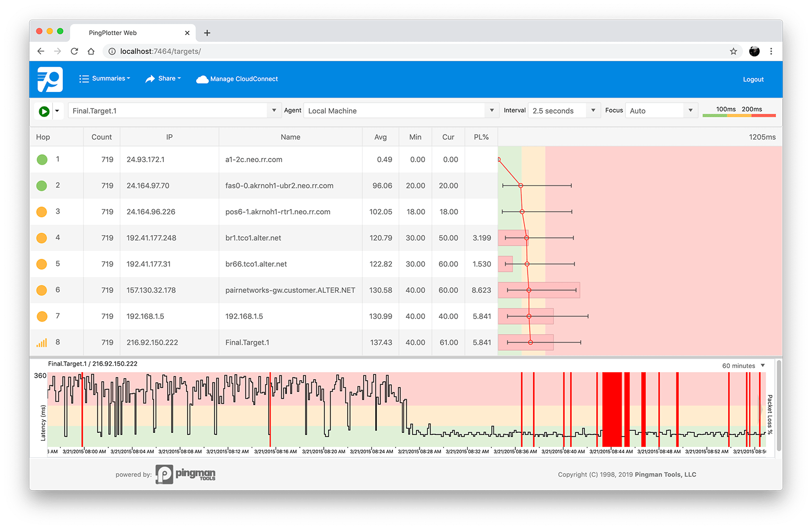Screen dimensions: 812x529
Task: Click the 100ms 200ms latency scale bar
Action: click(x=739, y=111)
